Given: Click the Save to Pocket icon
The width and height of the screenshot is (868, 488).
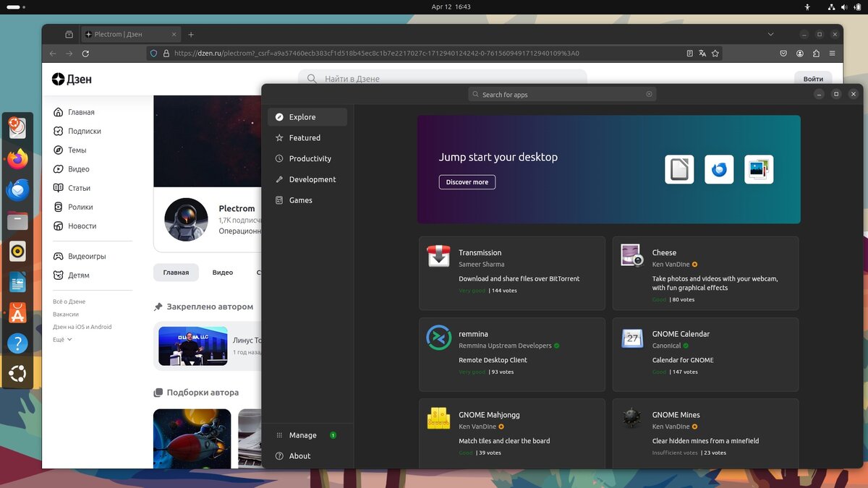Looking at the screenshot, I should [x=783, y=53].
